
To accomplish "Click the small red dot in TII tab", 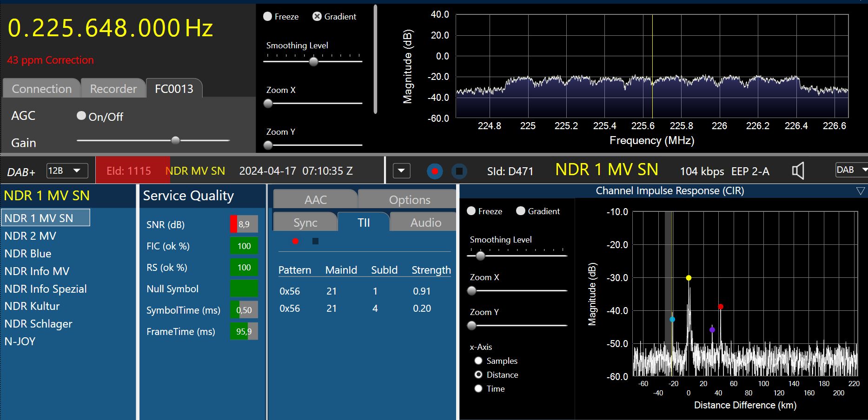I will tap(295, 241).
